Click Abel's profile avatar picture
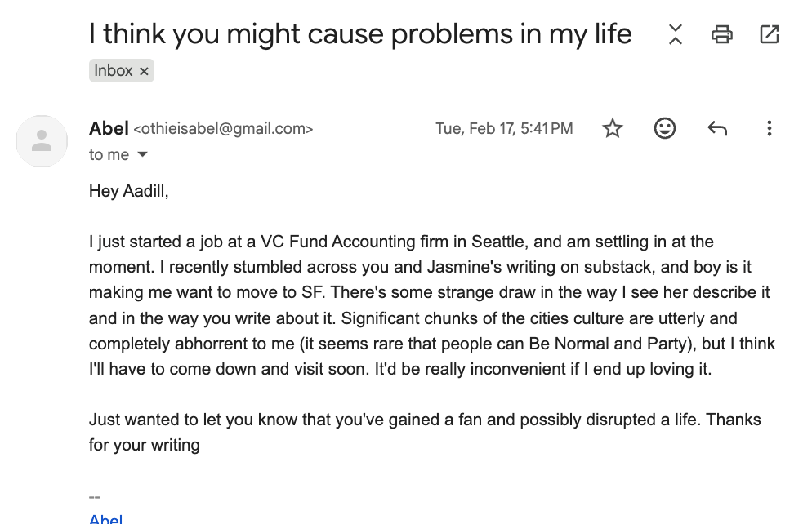This screenshot has height=524, width=812. (42, 140)
